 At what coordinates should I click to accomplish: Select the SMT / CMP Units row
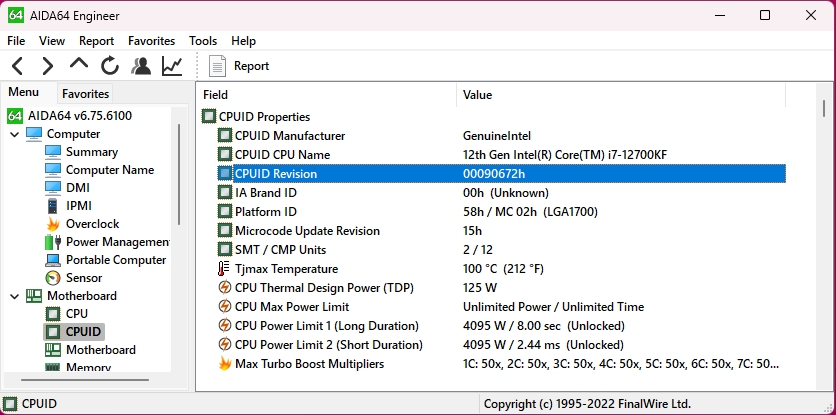tap(502, 250)
